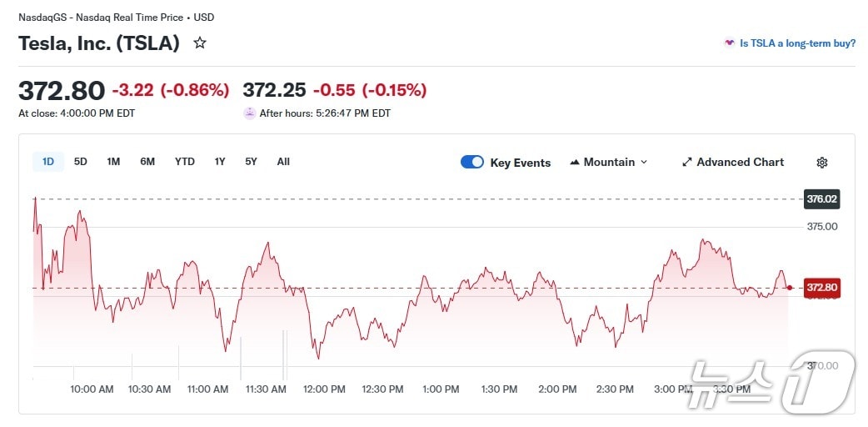
Task: Toggle the Key Events switch
Action: [x=472, y=163]
